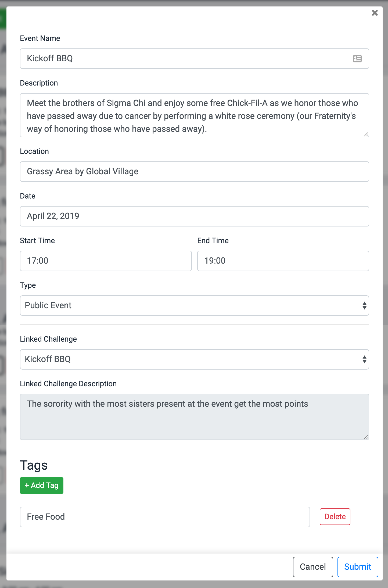Image resolution: width=388 pixels, height=588 pixels.
Task: Expand the Start Time picker
Action: pyautogui.click(x=106, y=261)
